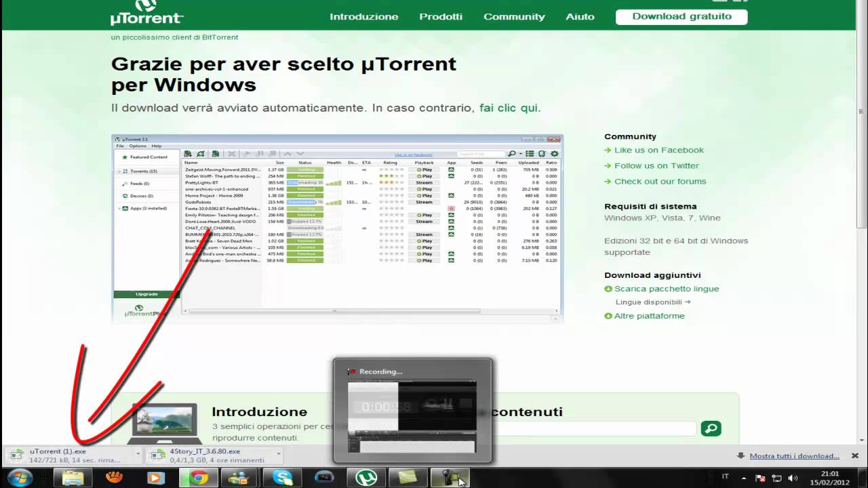The image size is (868, 488).
Task: Click the screen recorder camcorder taskbar icon
Action: (x=450, y=478)
